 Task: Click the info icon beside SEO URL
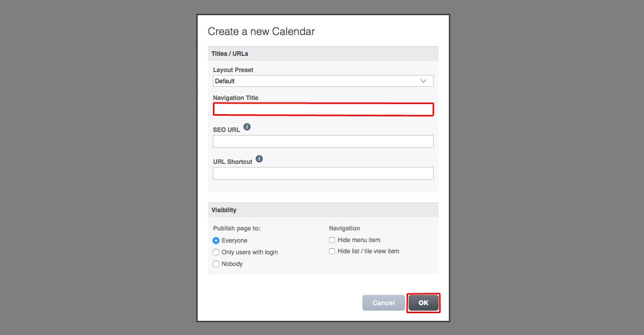(x=247, y=127)
